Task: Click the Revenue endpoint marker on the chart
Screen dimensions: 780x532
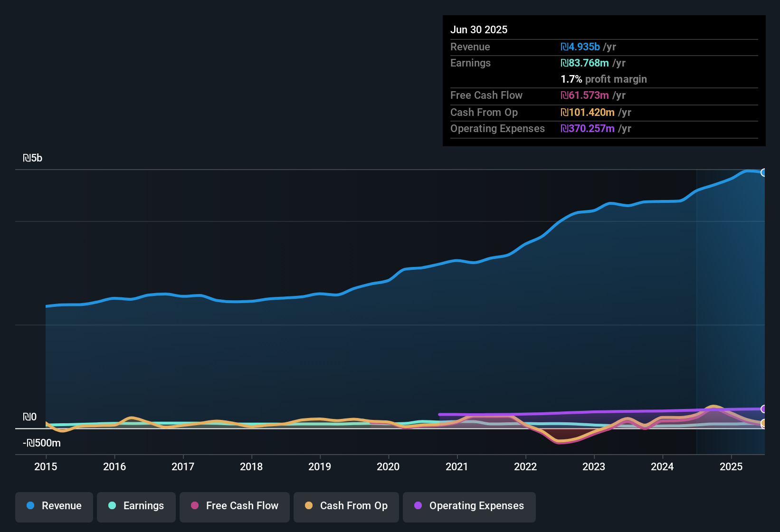Action: [764, 172]
